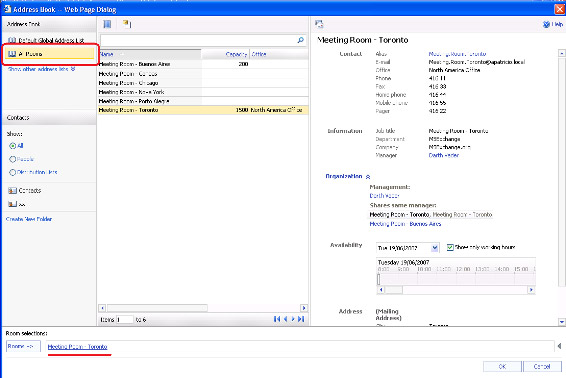
Task: Select the People radio button
Action: pyautogui.click(x=13, y=159)
